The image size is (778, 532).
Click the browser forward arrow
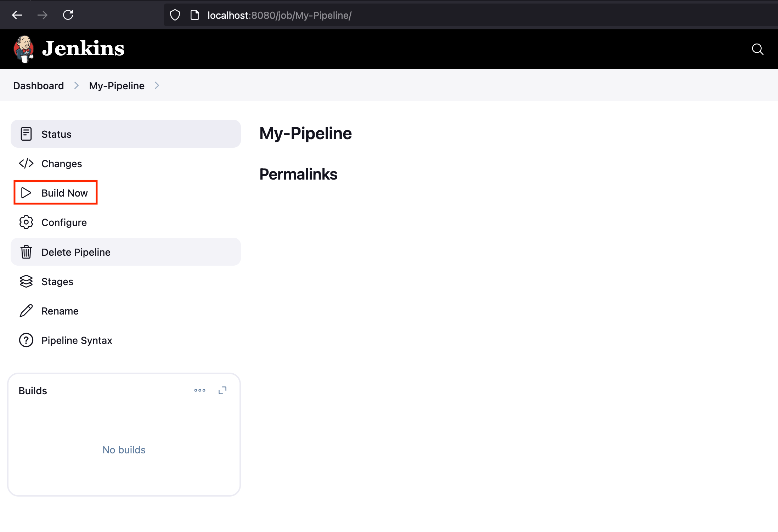click(x=43, y=15)
